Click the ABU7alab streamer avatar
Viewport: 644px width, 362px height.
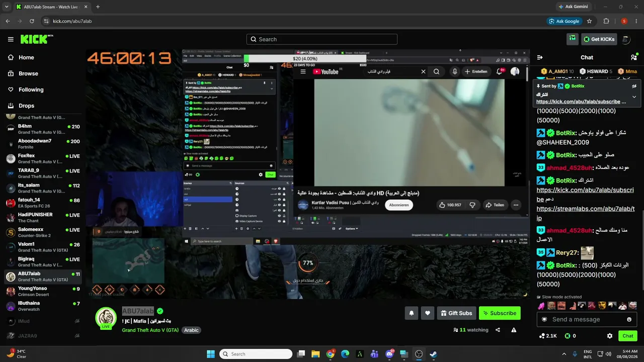pos(106,318)
